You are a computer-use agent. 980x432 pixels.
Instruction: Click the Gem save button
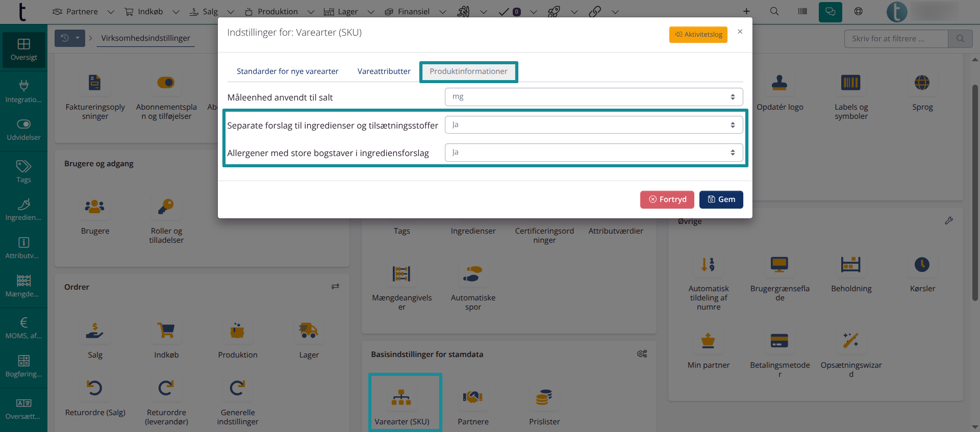coord(721,199)
